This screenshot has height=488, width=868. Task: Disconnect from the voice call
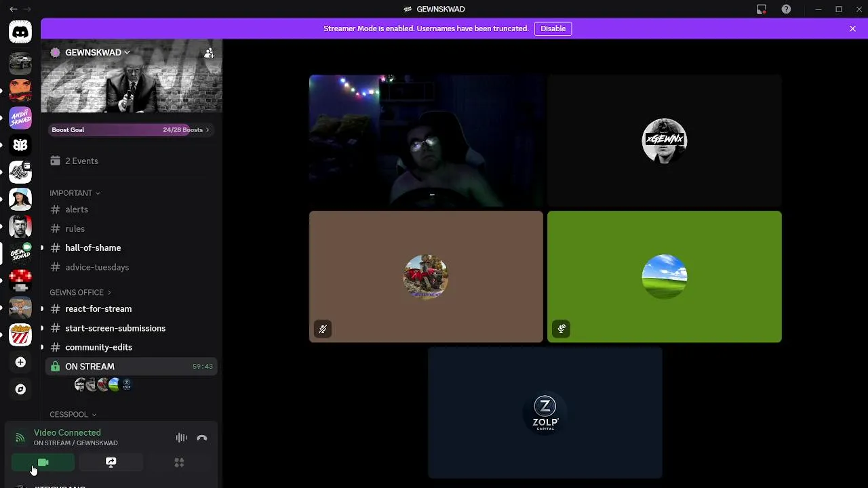click(x=201, y=438)
